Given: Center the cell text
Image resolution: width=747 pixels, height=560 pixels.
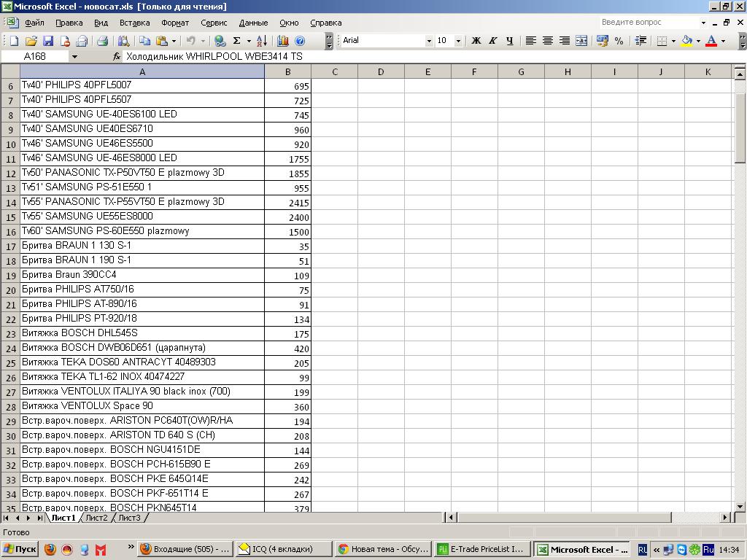Looking at the screenshot, I should pos(548,41).
